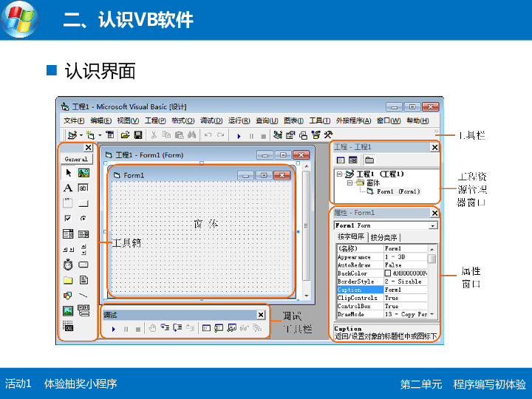Image resolution: width=532 pixels, height=399 pixels.
Task: Select the OptionButton tool in toolbox
Action: [83, 218]
